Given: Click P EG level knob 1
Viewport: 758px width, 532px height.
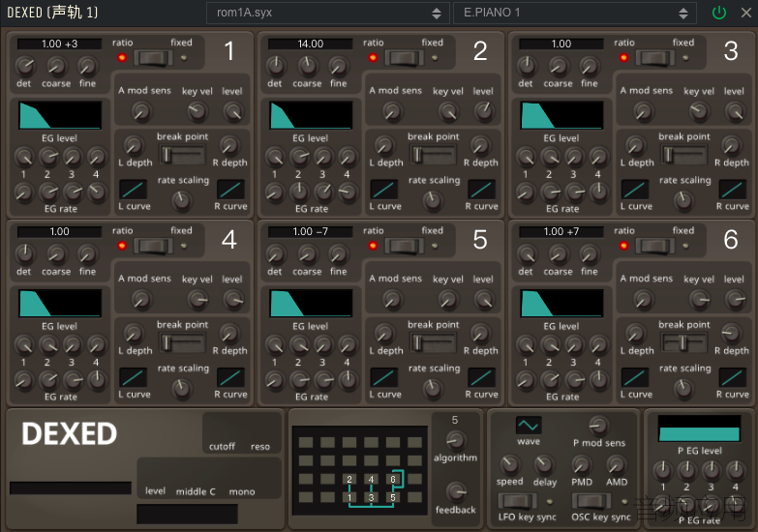Looking at the screenshot, I should click(663, 469).
